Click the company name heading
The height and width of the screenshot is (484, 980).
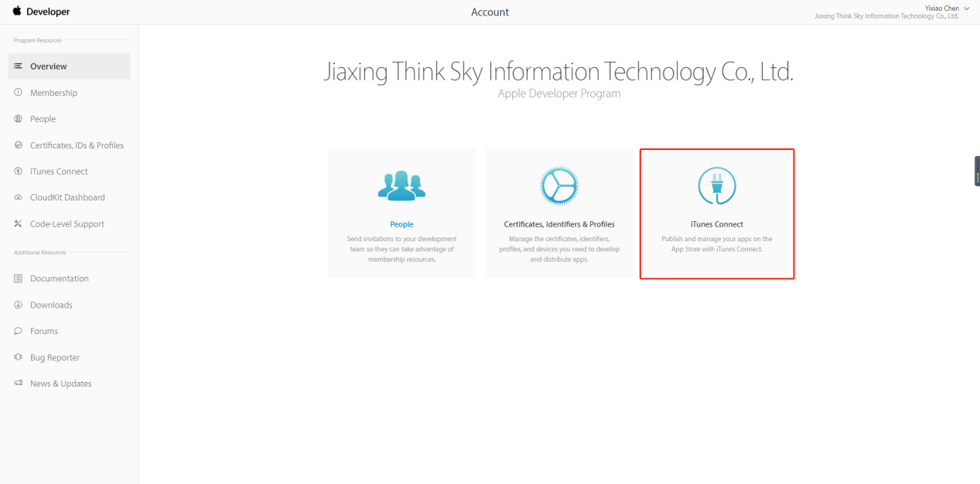click(x=558, y=71)
